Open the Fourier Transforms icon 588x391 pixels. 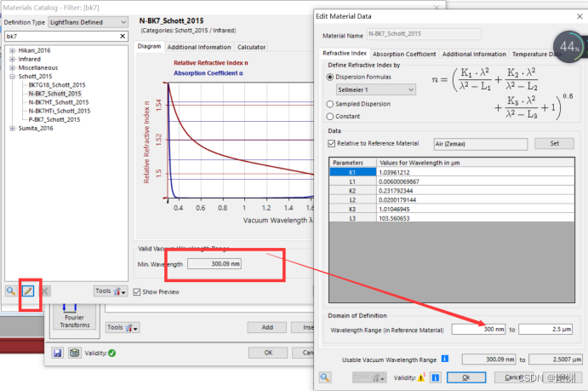[75, 316]
